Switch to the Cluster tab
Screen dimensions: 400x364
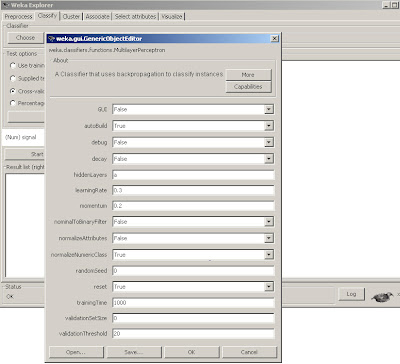pyautogui.click(x=71, y=17)
